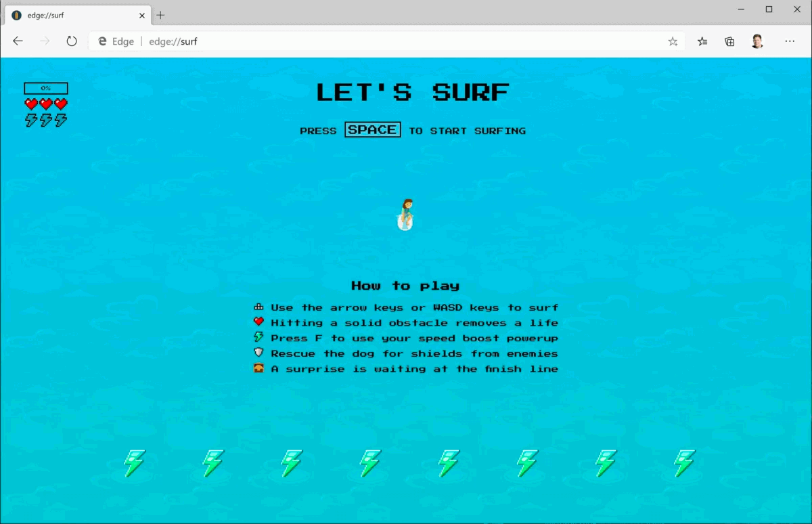Click the shield icon in the instructions

[x=259, y=353]
